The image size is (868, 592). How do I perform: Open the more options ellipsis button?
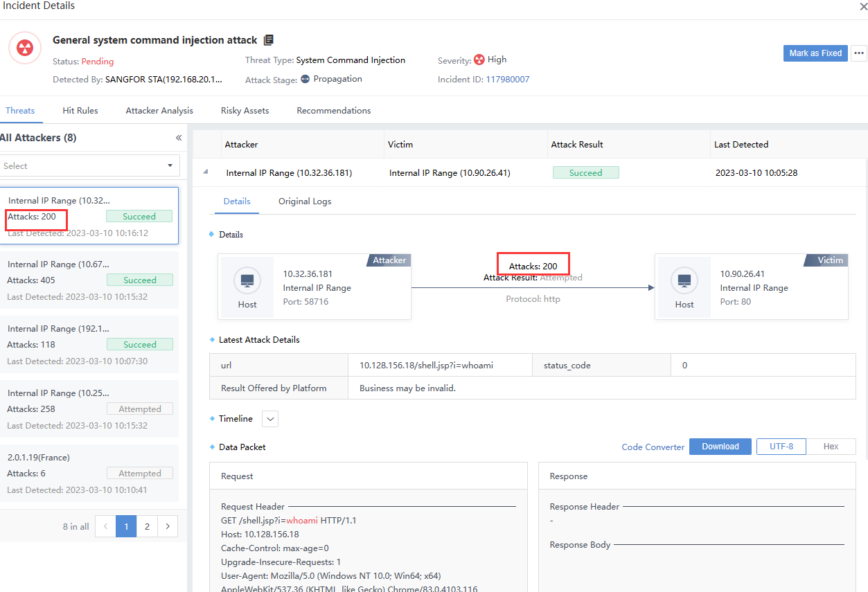(859, 53)
